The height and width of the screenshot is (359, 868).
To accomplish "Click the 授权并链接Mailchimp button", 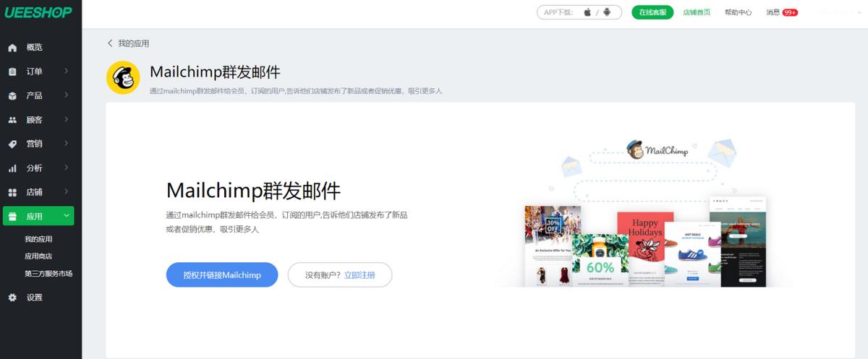I will pos(222,275).
